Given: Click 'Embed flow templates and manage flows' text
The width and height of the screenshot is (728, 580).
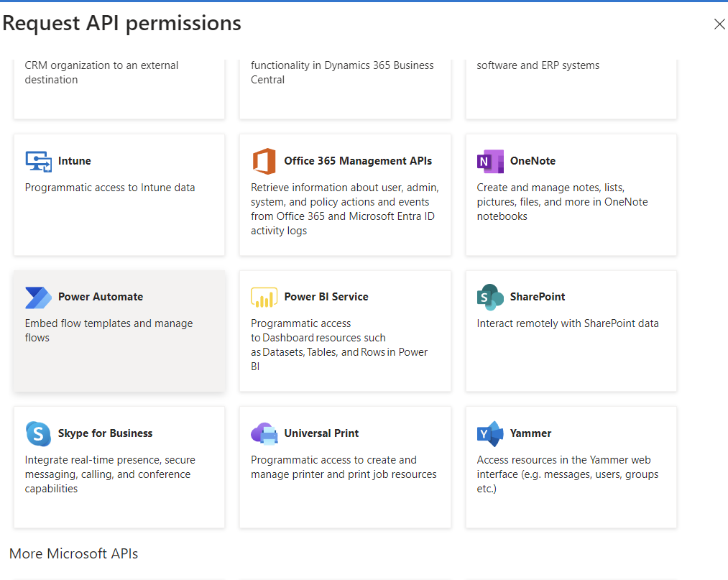Looking at the screenshot, I should click(109, 330).
